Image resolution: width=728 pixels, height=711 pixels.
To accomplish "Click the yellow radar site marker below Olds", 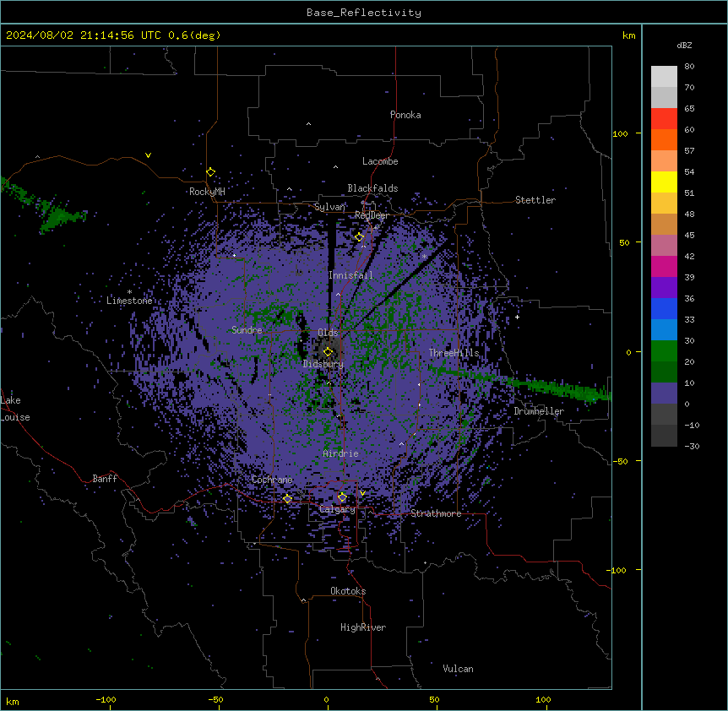I will (328, 352).
